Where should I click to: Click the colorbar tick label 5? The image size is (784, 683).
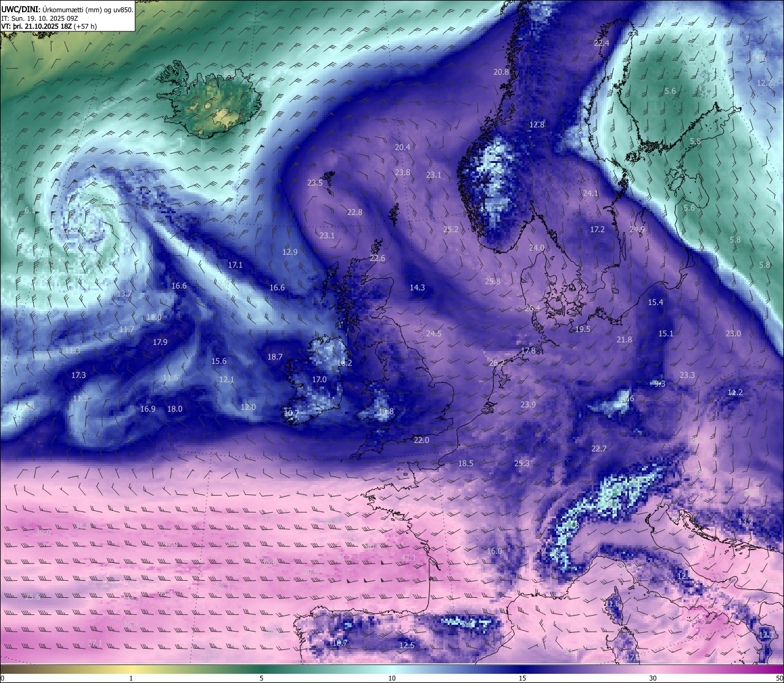(x=262, y=678)
